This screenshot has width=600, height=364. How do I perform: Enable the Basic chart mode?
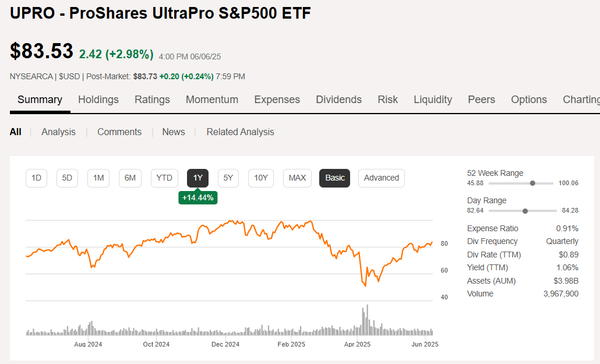point(334,178)
